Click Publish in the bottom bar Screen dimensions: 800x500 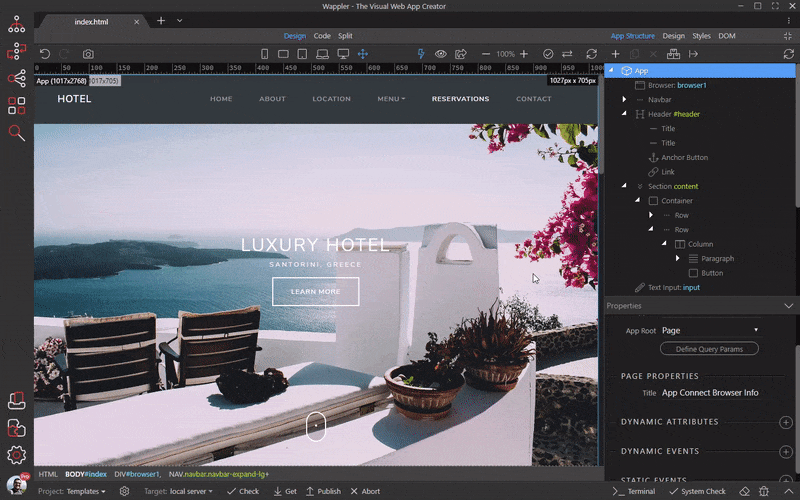pos(323,491)
